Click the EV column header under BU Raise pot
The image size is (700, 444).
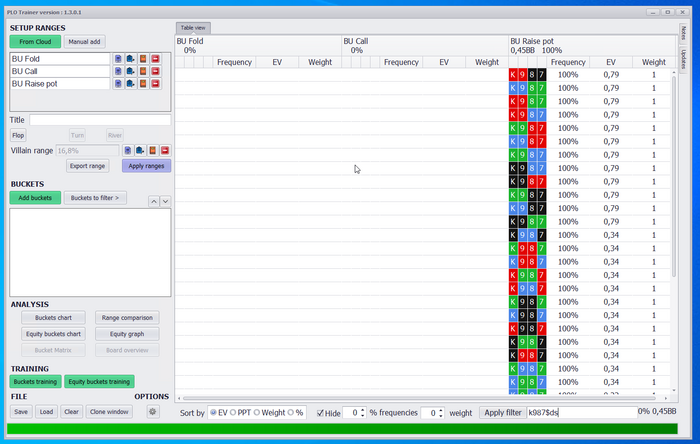pos(611,62)
